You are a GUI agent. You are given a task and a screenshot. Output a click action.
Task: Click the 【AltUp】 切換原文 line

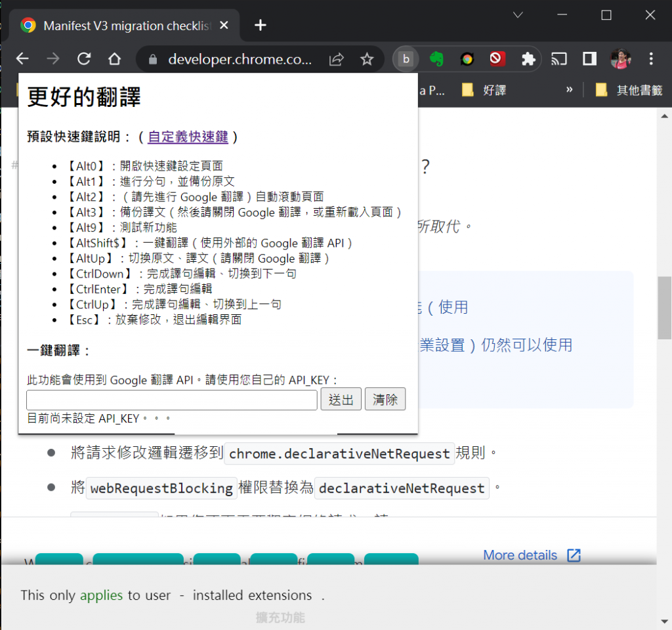(197, 259)
